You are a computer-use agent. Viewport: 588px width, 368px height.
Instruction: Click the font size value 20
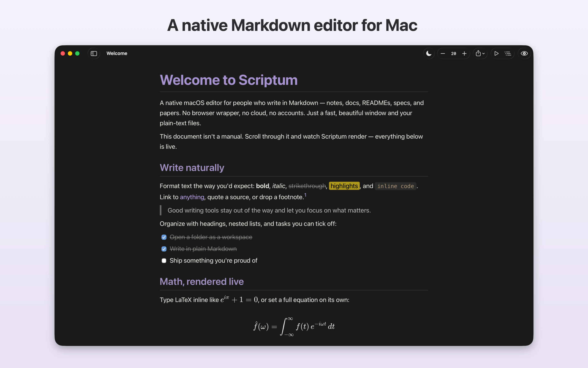click(454, 54)
